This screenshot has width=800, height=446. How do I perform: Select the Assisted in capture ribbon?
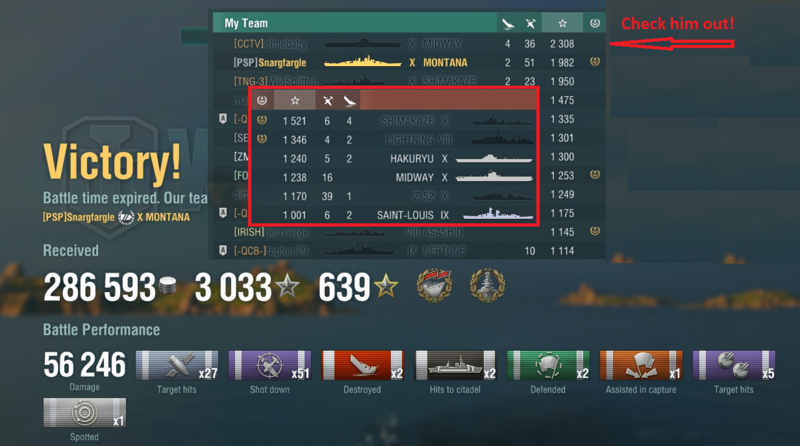641,365
